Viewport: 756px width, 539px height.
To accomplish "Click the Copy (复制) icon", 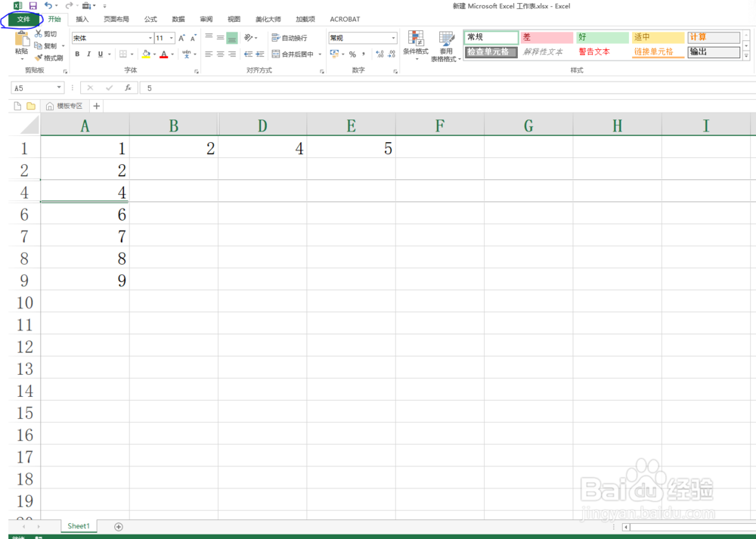I will [39, 46].
